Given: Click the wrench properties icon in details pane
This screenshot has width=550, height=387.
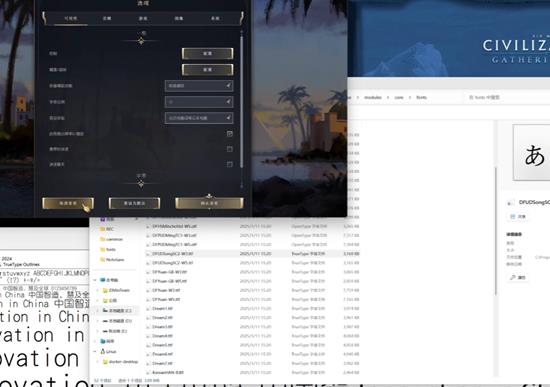Looking at the screenshot, I should tap(513, 277).
